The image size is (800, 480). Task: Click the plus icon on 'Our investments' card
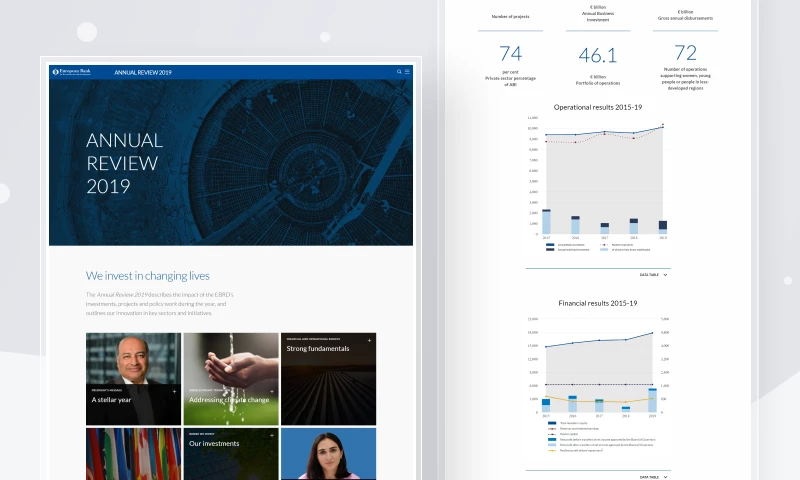pos(272,436)
